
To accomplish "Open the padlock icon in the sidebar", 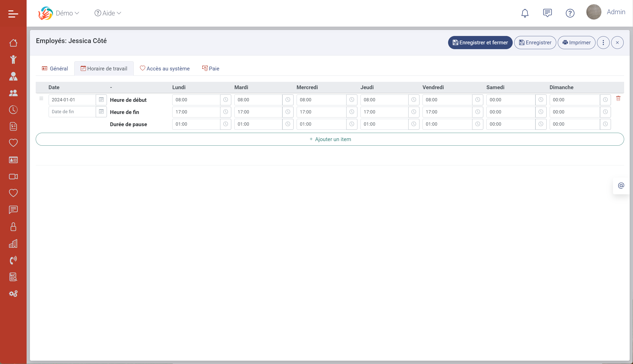I will coord(13,227).
